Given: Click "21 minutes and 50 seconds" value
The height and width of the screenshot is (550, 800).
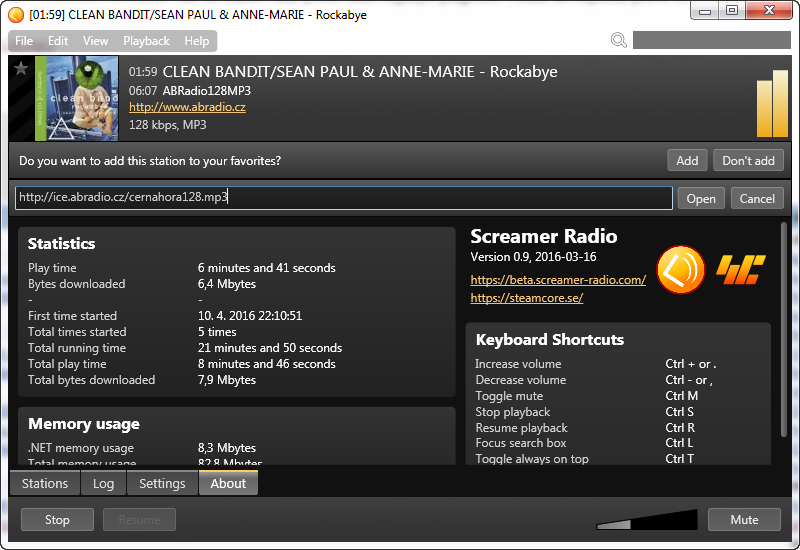Looking at the screenshot, I should [x=270, y=348].
